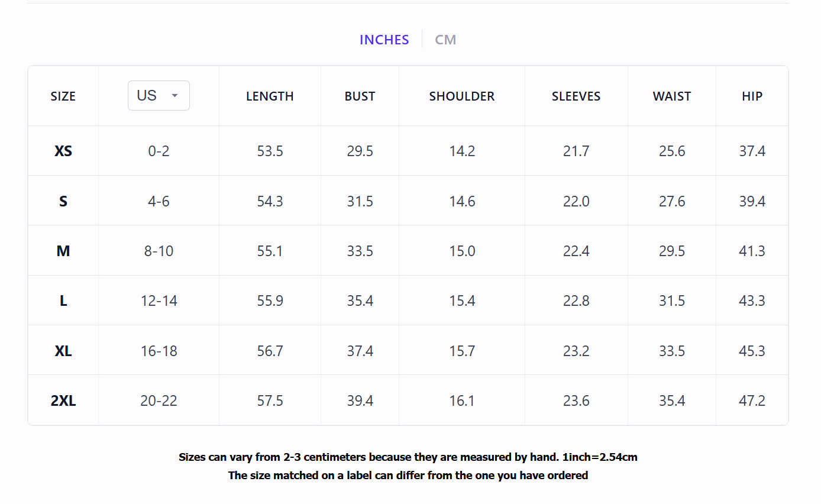The image size is (821, 504).
Task: Click the note about sizes measured by hand
Action: click(x=408, y=457)
